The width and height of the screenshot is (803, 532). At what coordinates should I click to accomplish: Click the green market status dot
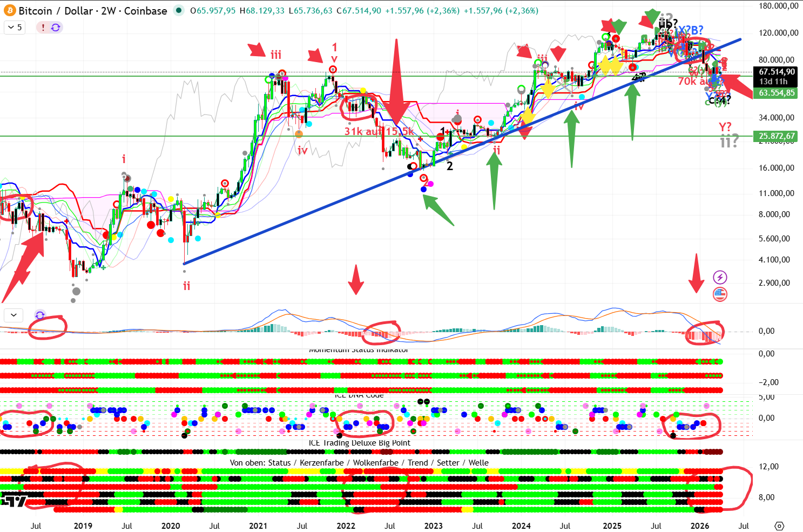point(179,11)
